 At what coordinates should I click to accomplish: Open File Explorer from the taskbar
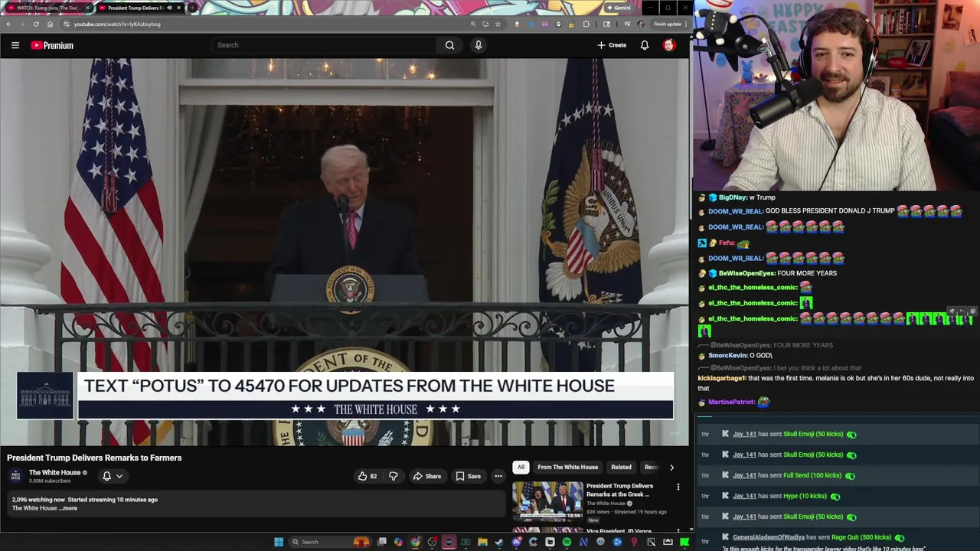pos(482,542)
